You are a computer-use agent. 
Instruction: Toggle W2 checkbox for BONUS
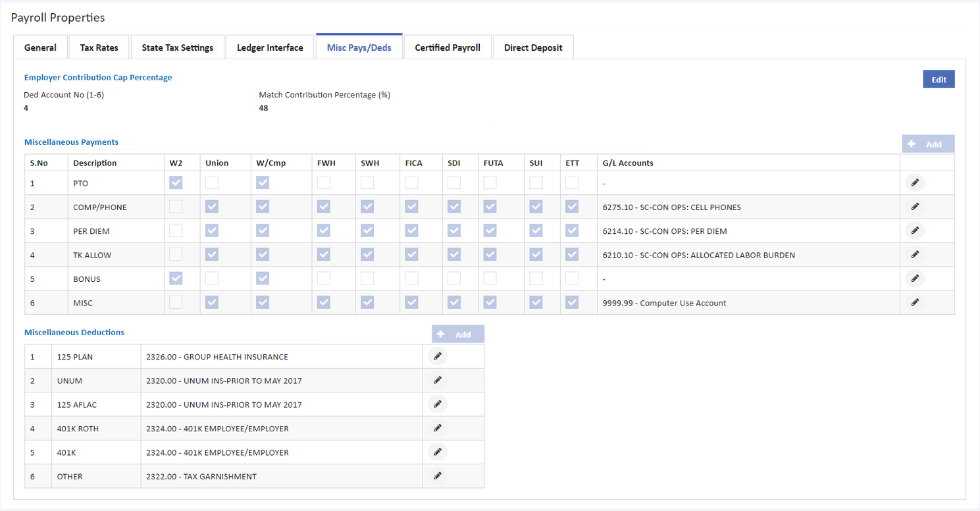(x=176, y=279)
